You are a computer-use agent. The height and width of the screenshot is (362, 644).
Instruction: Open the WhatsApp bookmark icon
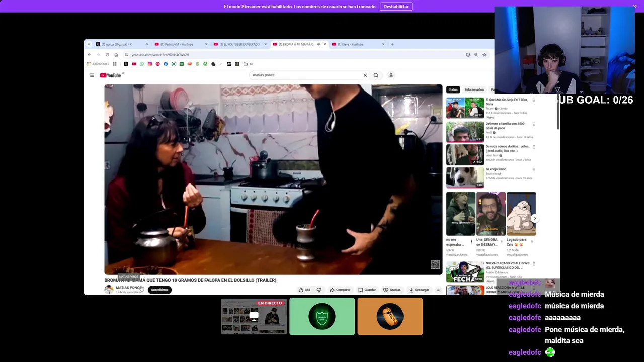tap(142, 64)
